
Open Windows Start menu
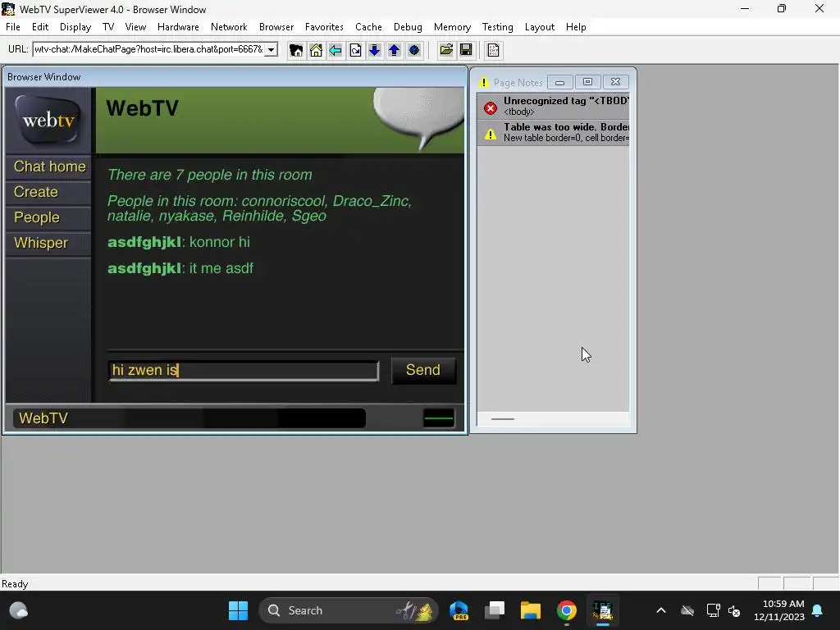(x=239, y=610)
